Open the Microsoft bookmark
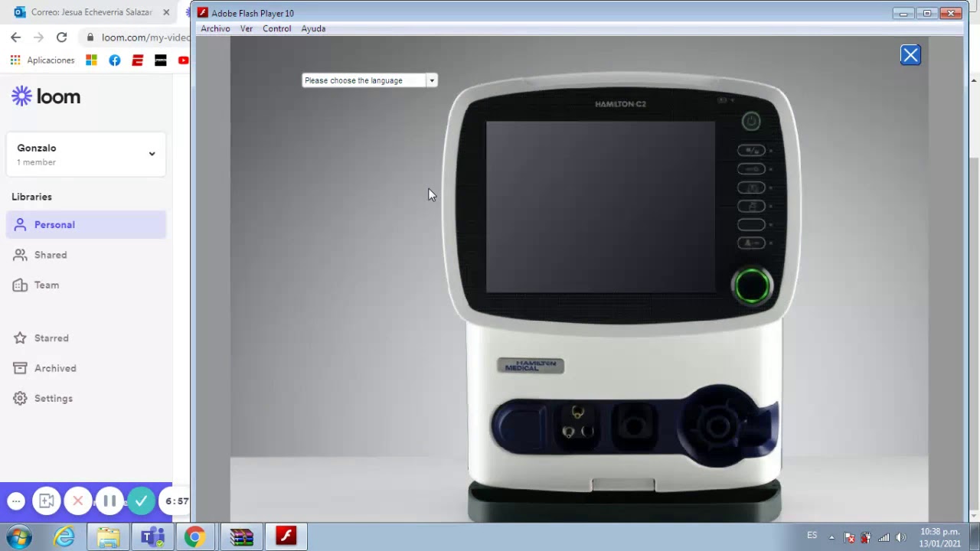 (x=91, y=60)
